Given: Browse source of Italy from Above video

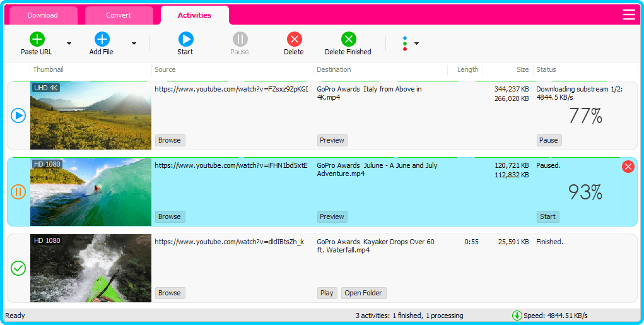Looking at the screenshot, I should coord(170,140).
